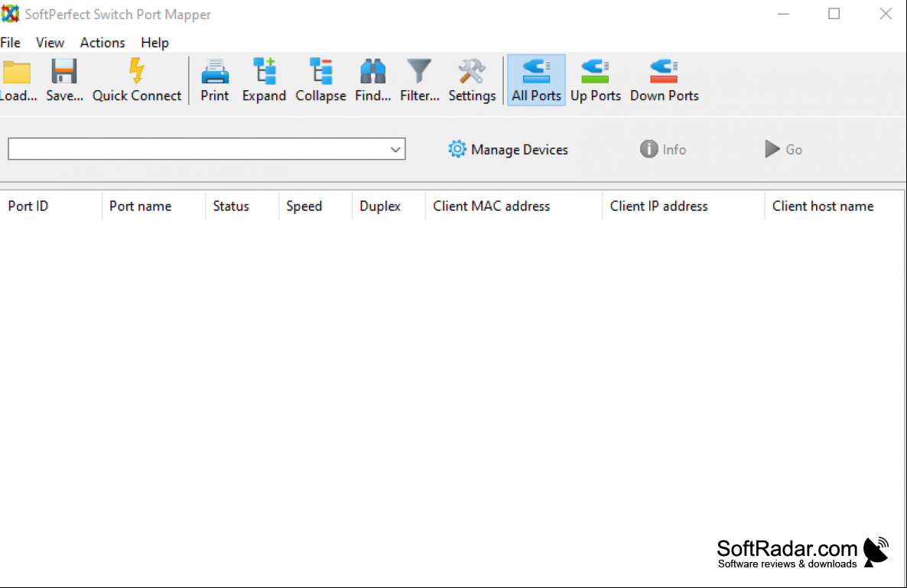Show All Ports view
The height and width of the screenshot is (588, 907).
click(536, 80)
